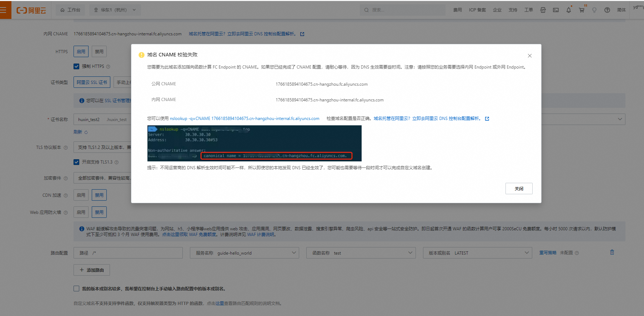Viewport: 644px width, 316px height.
Task: Click the 点击这里领取 WAF 免费额度 link
Action: point(189,235)
